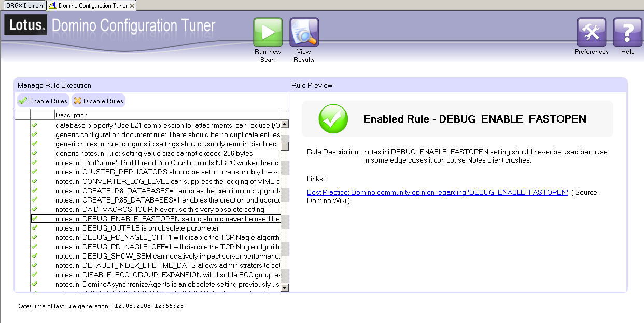Toggle checkmark for PortThreadPoolCount rule
The image size is (644, 323).
pyautogui.click(x=35, y=163)
